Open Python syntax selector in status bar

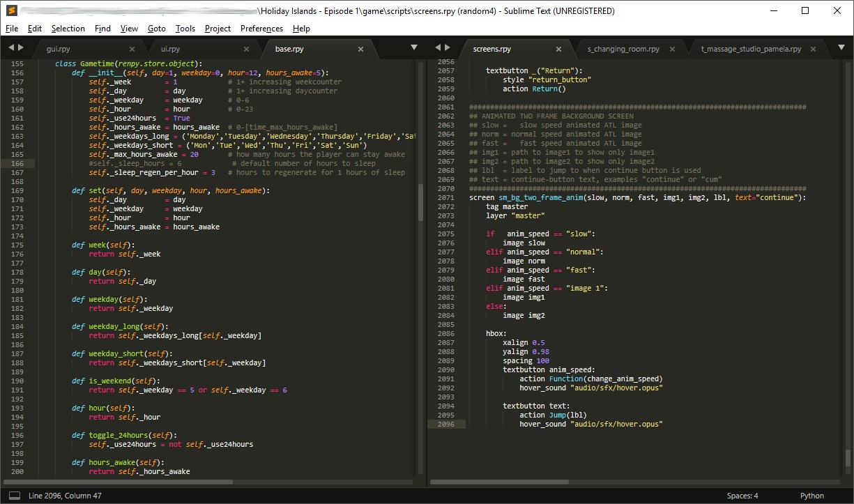811,496
